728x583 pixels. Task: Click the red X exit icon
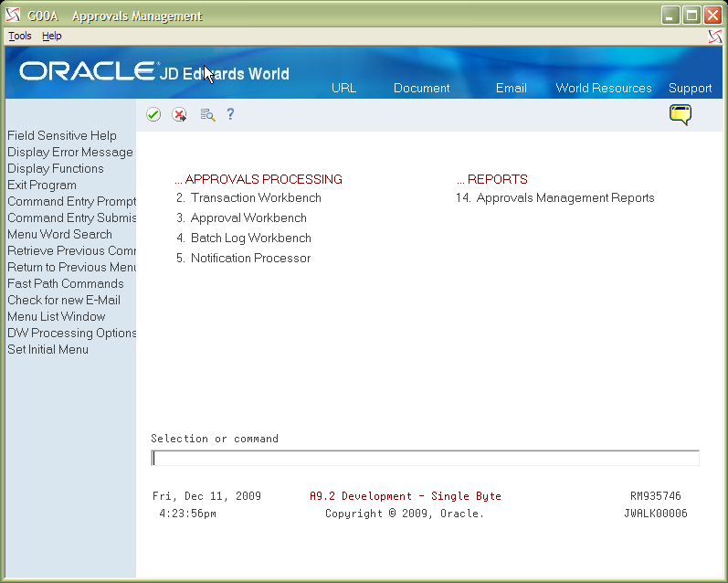click(179, 114)
